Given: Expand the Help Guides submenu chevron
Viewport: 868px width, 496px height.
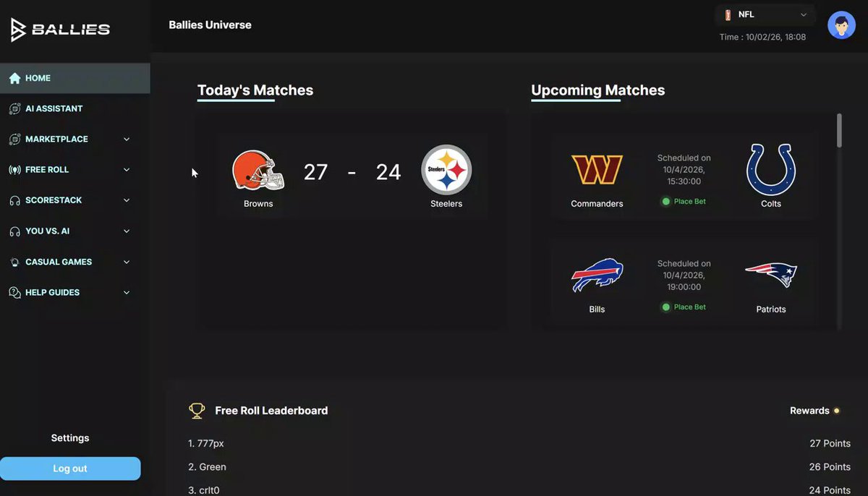Looking at the screenshot, I should (x=127, y=293).
